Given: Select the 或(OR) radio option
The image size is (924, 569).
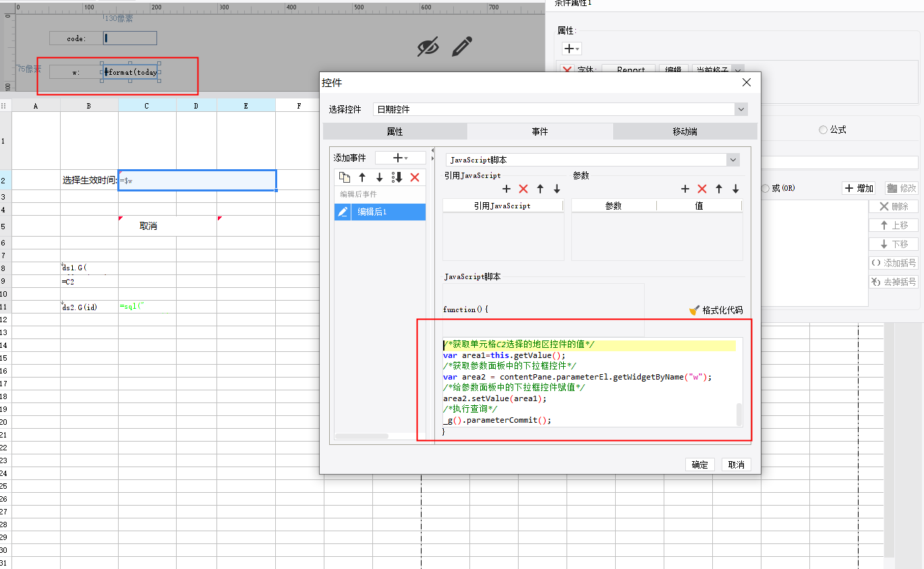Looking at the screenshot, I should [x=765, y=189].
